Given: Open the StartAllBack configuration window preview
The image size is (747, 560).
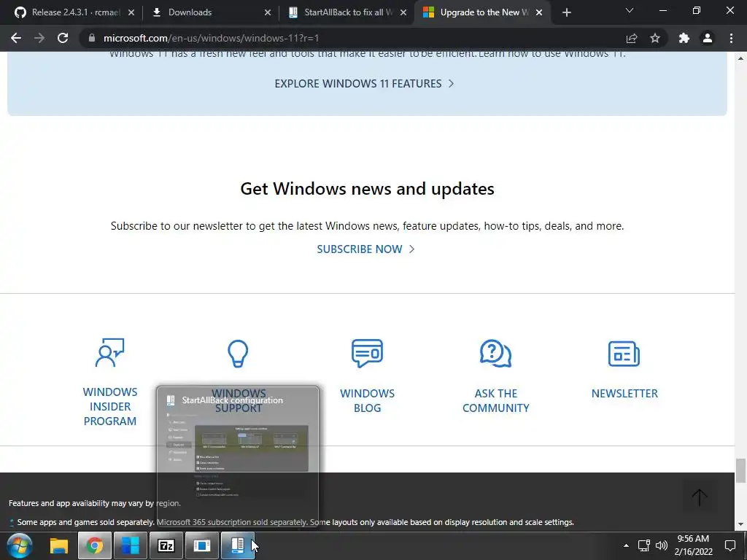Looking at the screenshot, I should [x=238, y=456].
